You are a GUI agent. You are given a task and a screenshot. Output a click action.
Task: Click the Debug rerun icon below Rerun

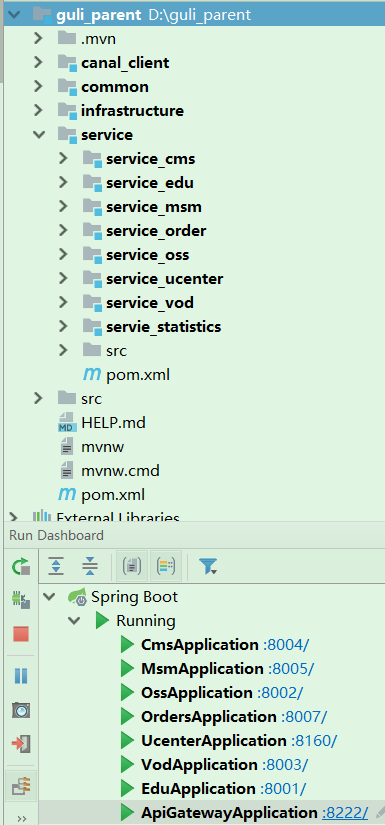click(21, 600)
